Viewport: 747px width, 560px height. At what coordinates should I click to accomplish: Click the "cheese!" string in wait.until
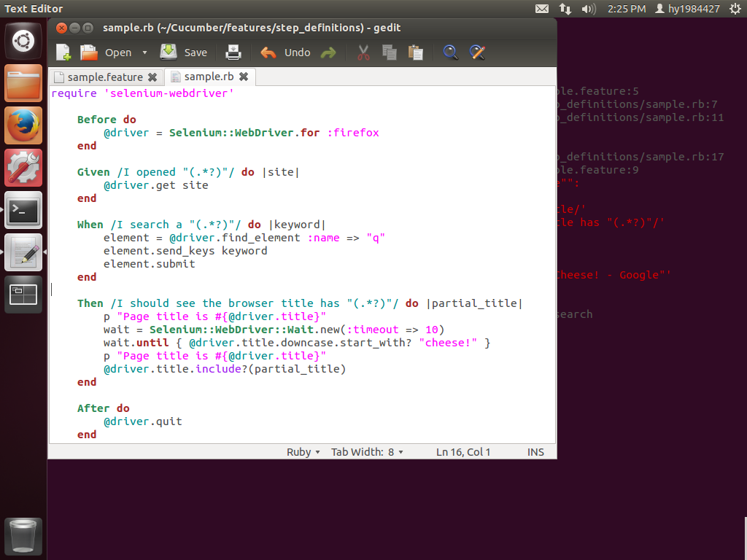tap(448, 343)
